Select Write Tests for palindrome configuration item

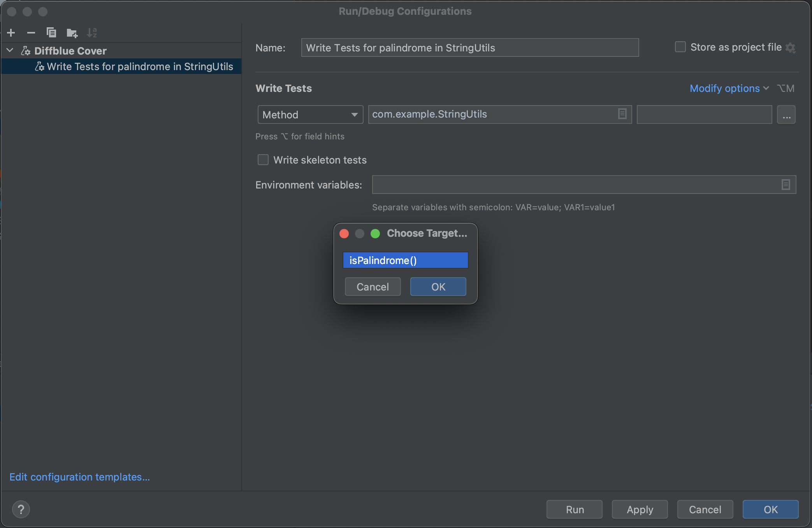point(140,67)
